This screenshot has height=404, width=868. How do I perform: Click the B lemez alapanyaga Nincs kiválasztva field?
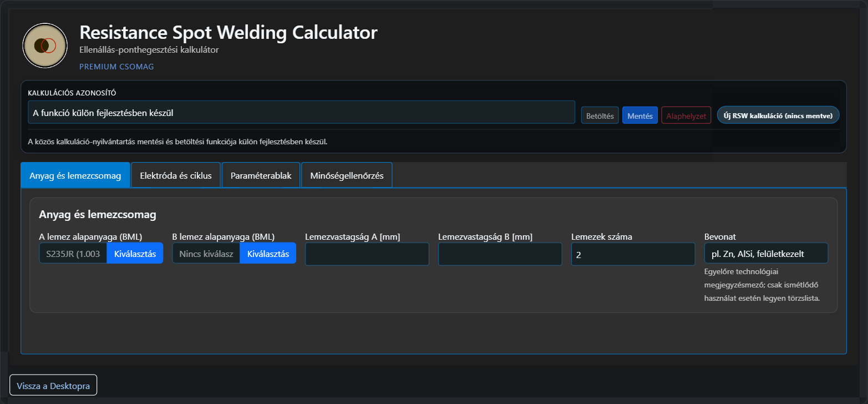[206, 253]
